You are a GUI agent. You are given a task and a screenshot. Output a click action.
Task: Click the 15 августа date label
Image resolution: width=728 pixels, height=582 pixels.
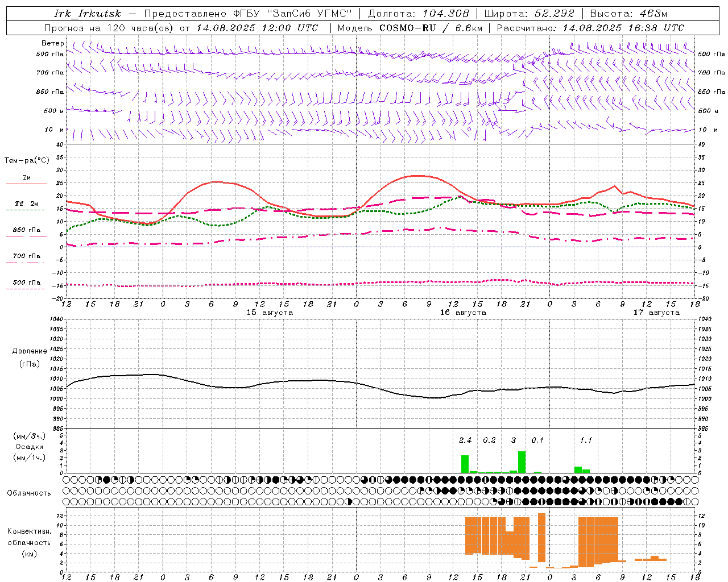click(270, 313)
